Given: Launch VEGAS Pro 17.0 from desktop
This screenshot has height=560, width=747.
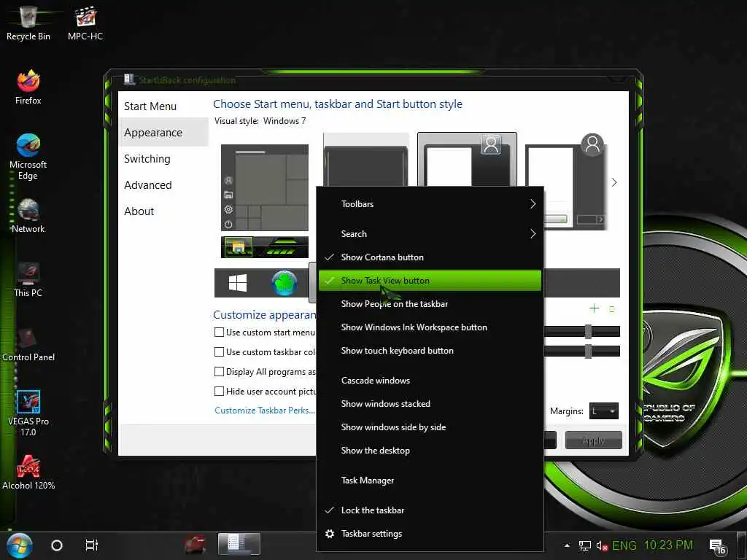Looking at the screenshot, I should click(x=28, y=413).
